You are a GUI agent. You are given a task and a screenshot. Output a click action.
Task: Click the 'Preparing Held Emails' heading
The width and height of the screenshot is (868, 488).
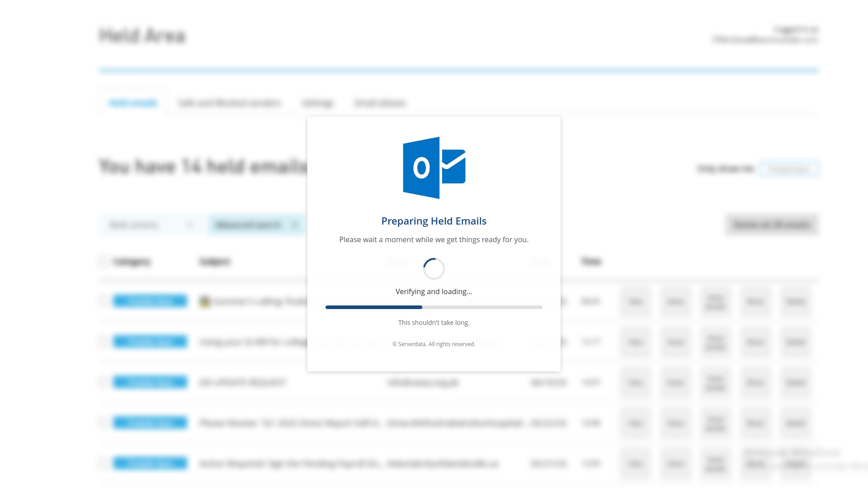434,221
